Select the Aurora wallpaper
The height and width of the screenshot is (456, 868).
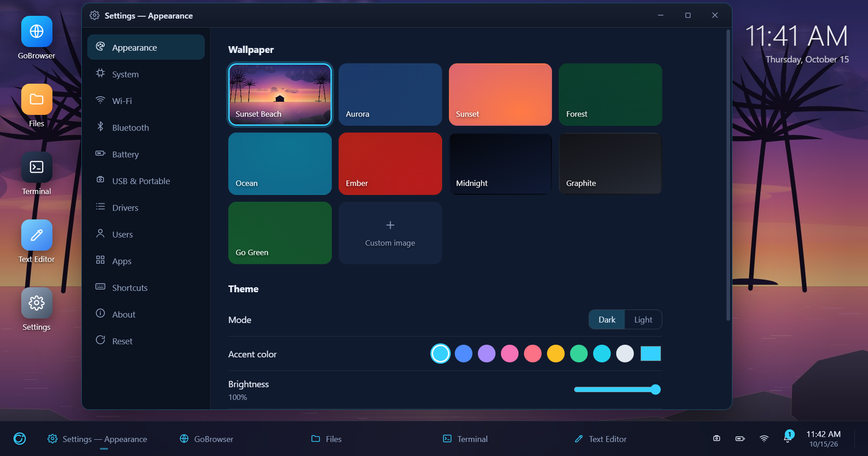(x=390, y=95)
